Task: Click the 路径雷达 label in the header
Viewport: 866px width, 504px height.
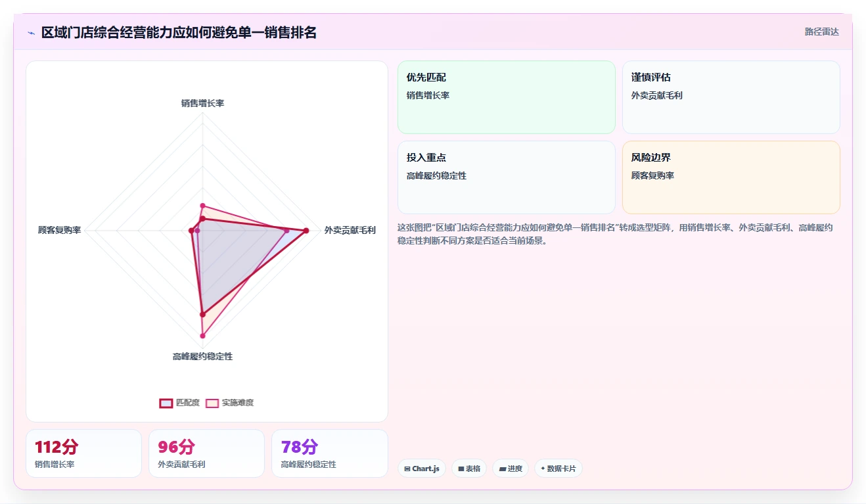Action: tap(822, 32)
